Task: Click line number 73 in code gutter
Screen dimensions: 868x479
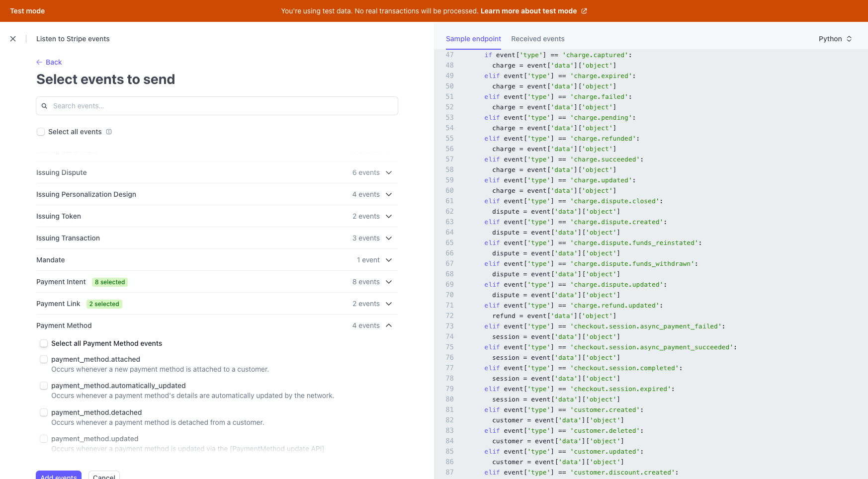Action: point(449,326)
